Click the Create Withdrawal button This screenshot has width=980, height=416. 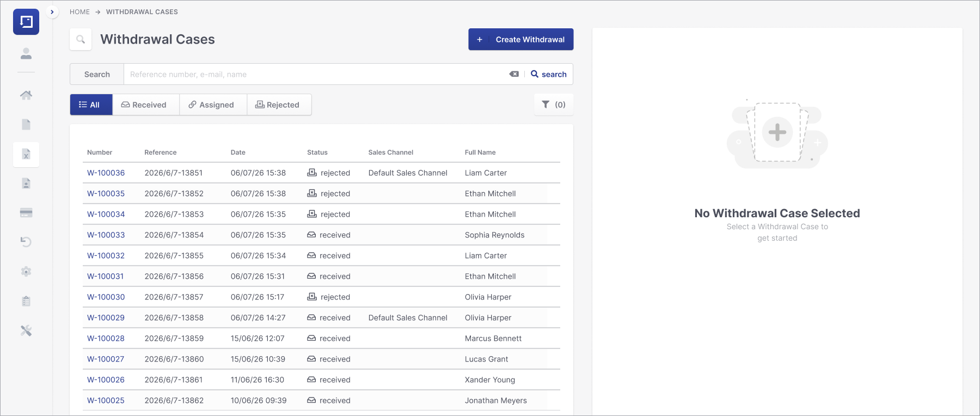(x=521, y=39)
